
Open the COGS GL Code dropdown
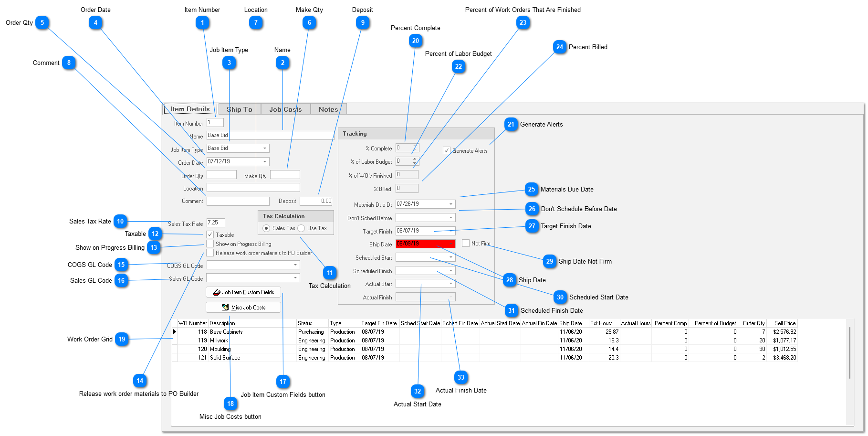(295, 265)
